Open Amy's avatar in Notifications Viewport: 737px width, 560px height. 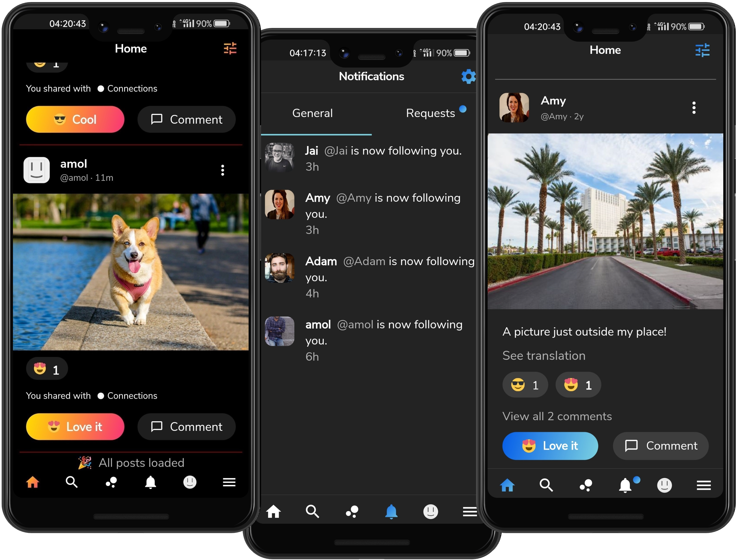[279, 205]
